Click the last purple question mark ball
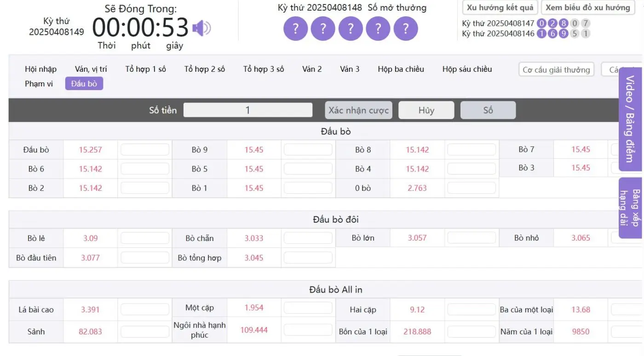 (x=406, y=29)
